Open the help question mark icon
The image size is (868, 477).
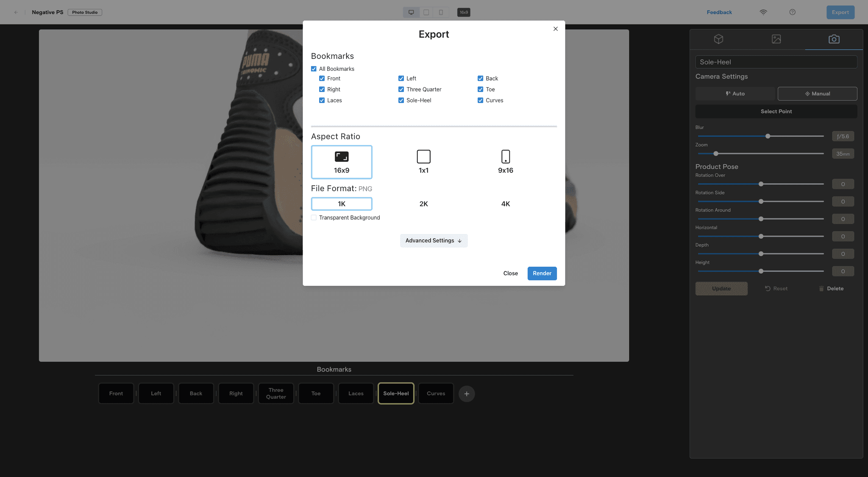click(792, 12)
